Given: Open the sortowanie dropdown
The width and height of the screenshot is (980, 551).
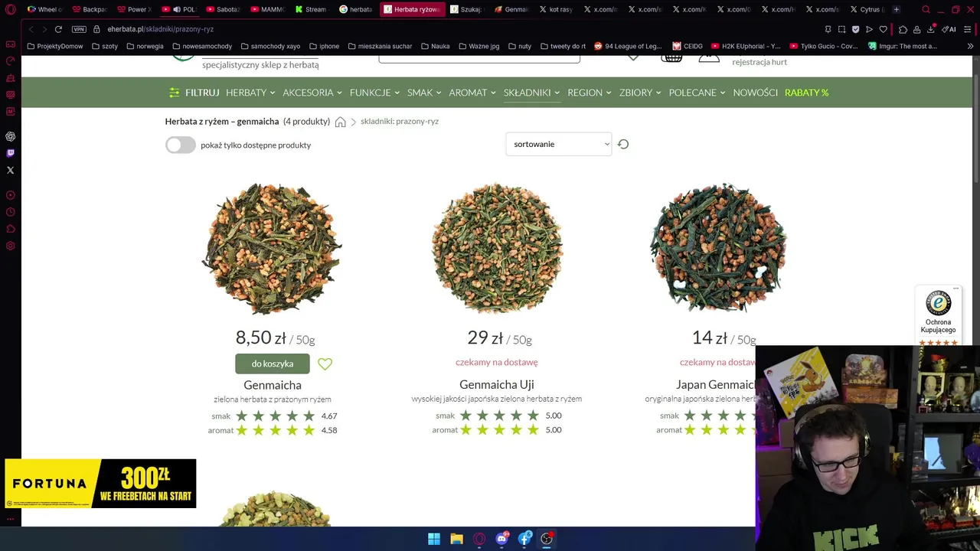Looking at the screenshot, I should [558, 144].
